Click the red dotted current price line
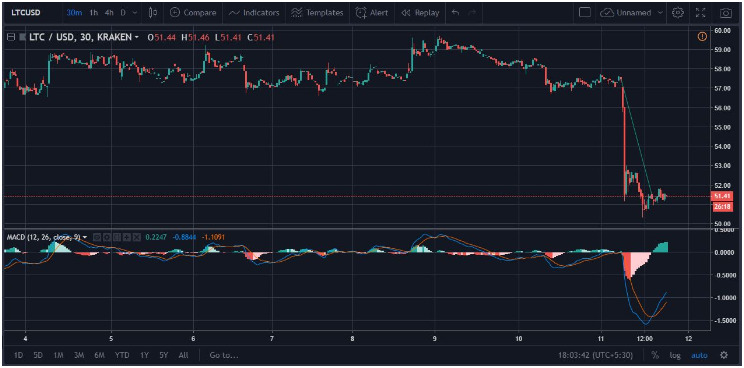The width and height of the screenshot is (744, 368). [356, 196]
